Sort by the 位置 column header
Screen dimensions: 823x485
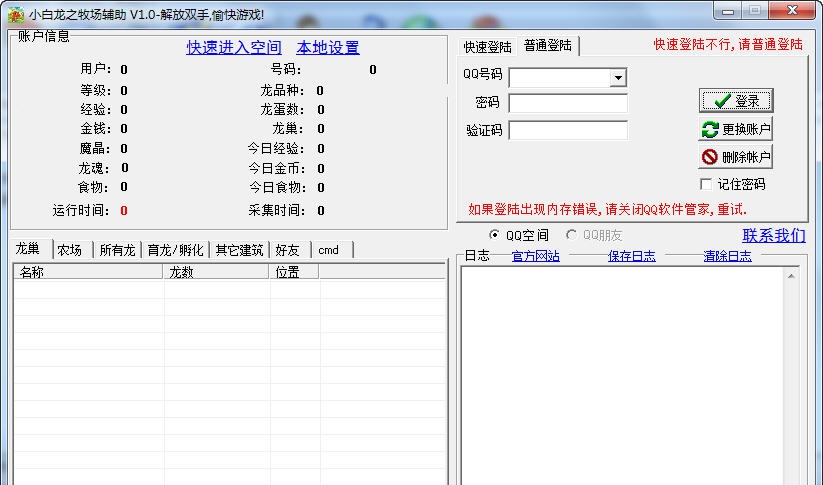coord(294,272)
